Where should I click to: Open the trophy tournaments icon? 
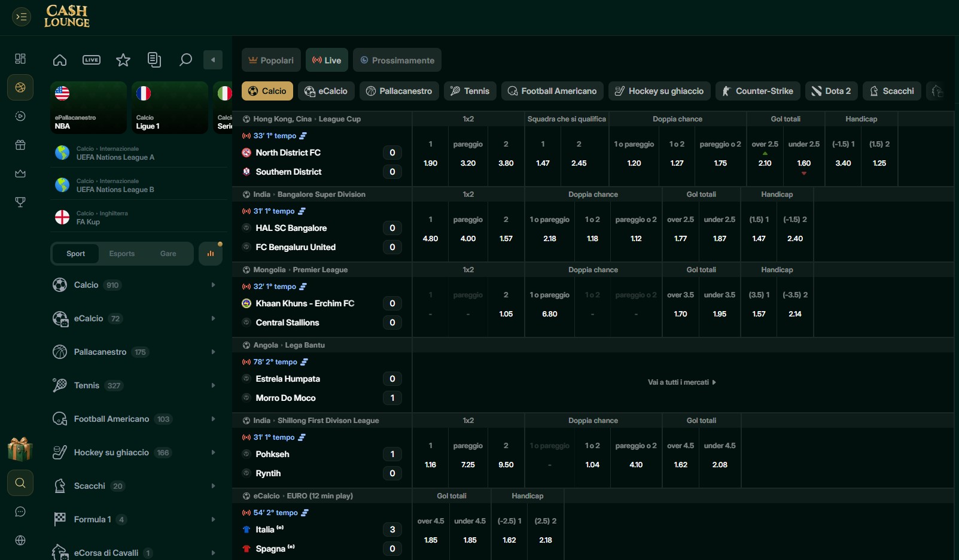(x=20, y=202)
